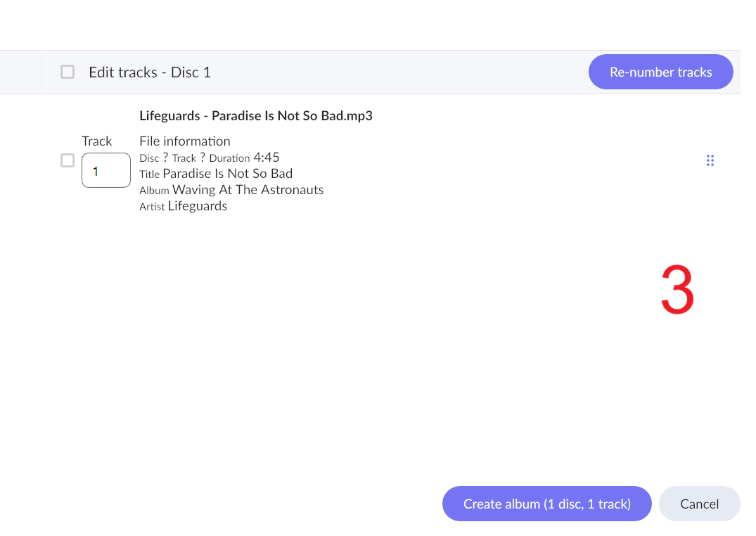This screenshot has height=536, width=756.
Task: Click the artist value Lifeguards
Action: click(198, 206)
